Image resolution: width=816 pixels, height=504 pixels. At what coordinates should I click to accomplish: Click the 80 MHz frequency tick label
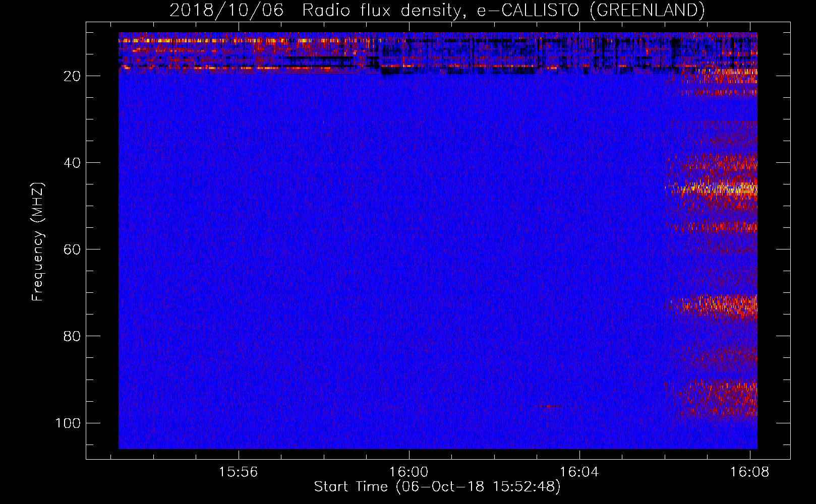click(x=72, y=336)
